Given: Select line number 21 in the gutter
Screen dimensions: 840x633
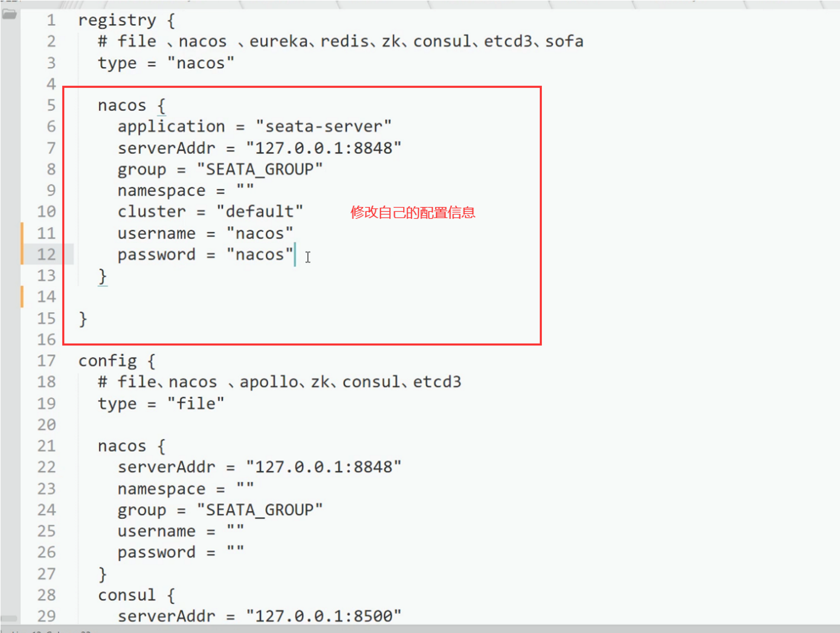Looking at the screenshot, I should 46,446.
